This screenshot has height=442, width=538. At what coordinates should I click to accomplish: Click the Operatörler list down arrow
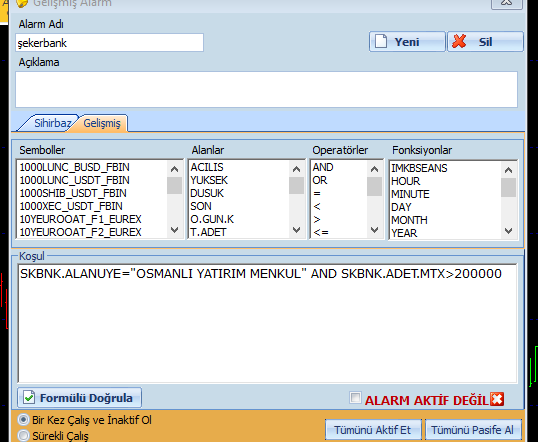coord(374,230)
